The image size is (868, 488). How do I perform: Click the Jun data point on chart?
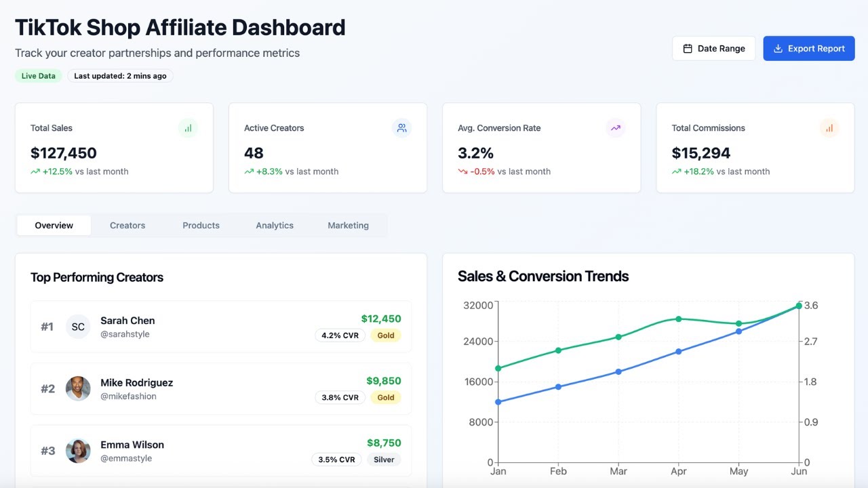pos(799,306)
